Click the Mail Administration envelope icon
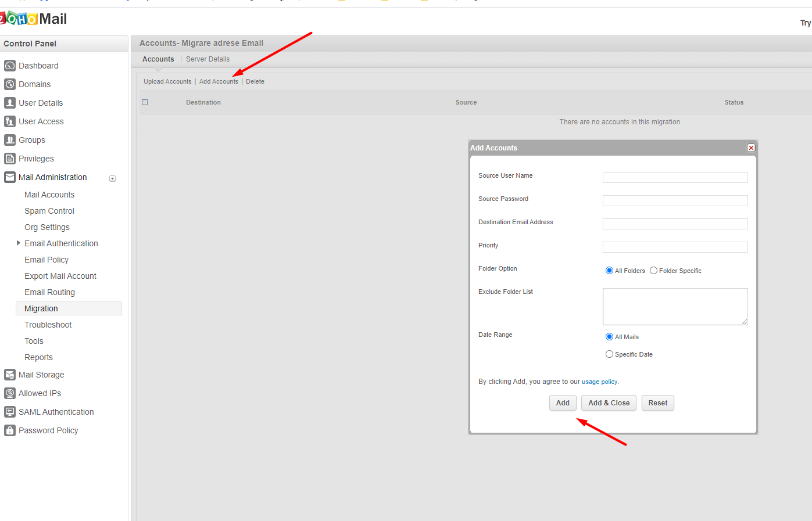This screenshot has height=521, width=812. (x=9, y=177)
